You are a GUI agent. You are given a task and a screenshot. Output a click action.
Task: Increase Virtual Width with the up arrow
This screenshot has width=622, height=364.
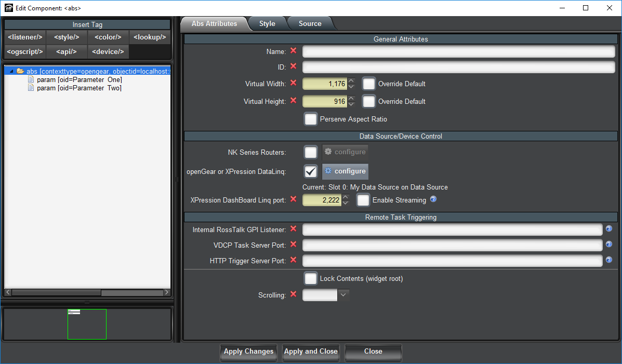(x=351, y=80)
